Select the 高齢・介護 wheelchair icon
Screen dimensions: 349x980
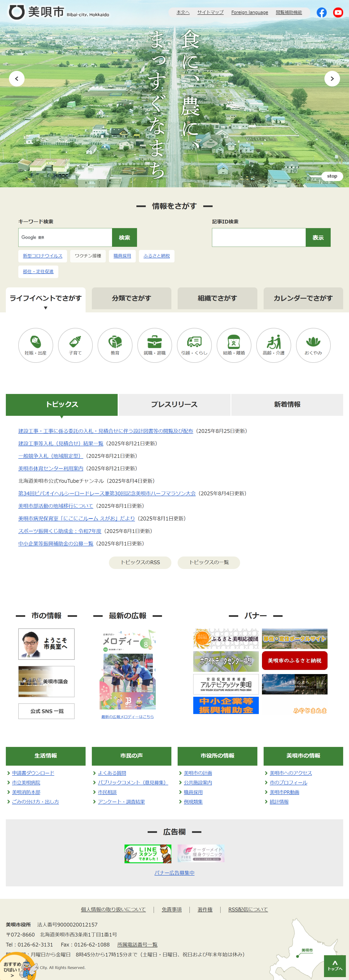[274, 345]
